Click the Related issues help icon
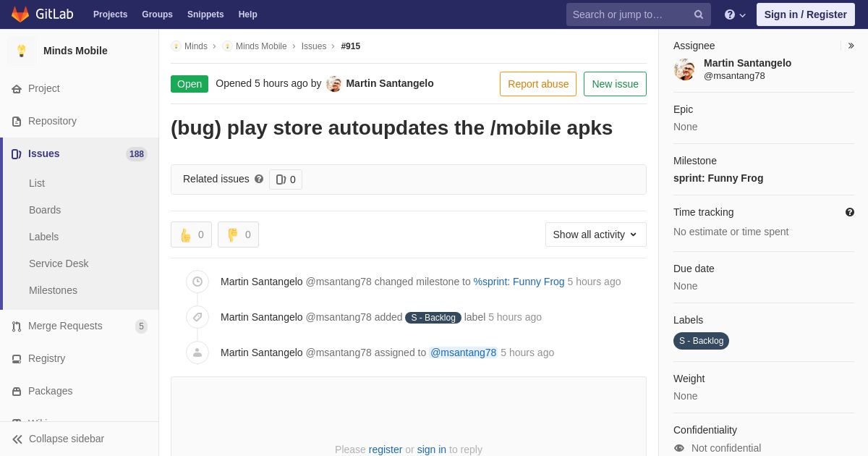Viewport: 868px width, 456px height. [259, 179]
